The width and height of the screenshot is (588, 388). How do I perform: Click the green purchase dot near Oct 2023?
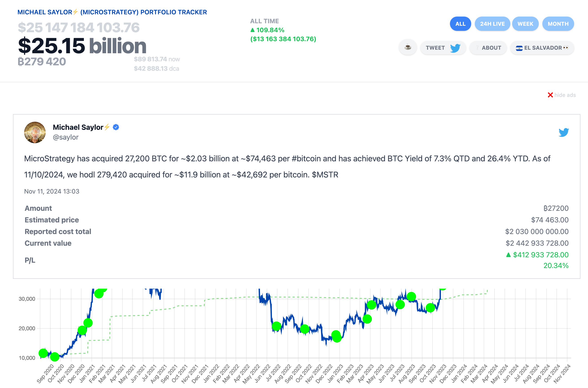pos(430,308)
